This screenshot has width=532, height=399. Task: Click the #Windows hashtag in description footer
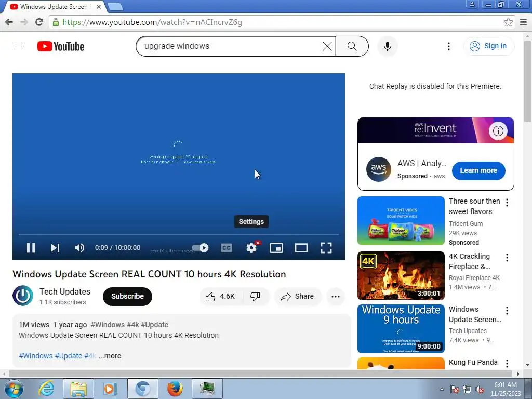point(36,356)
